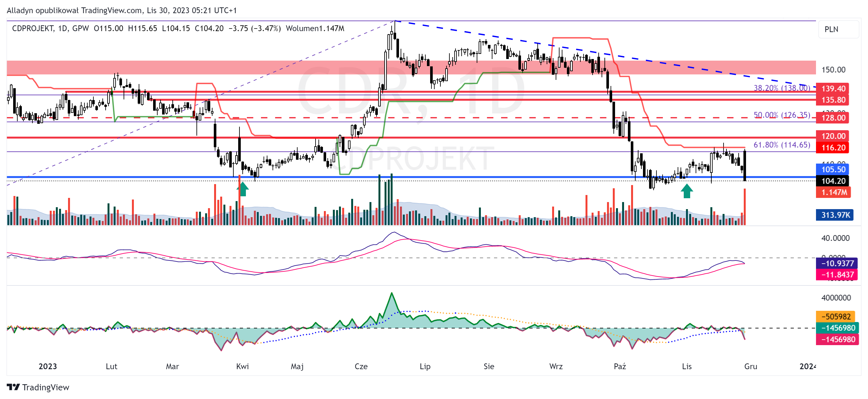Click the 139.40 red price label
Viewport: 868px width, 399px height.
point(833,89)
